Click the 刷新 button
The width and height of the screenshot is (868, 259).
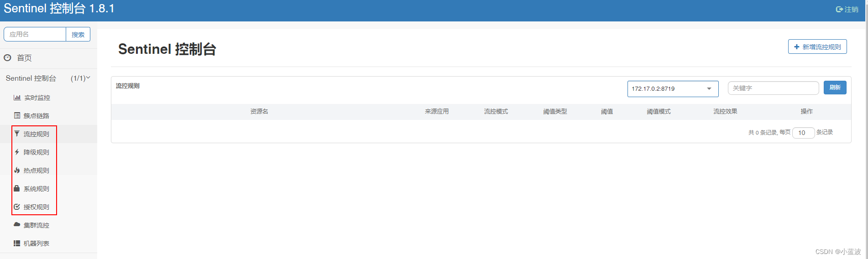click(835, 88)
